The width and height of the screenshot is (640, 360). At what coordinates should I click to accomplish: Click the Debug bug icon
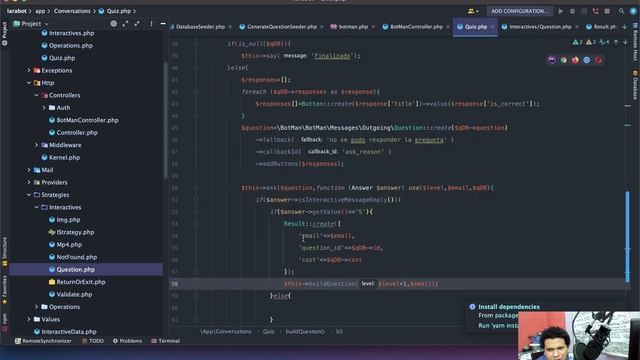pyautogui.click(x=572, y=11)
